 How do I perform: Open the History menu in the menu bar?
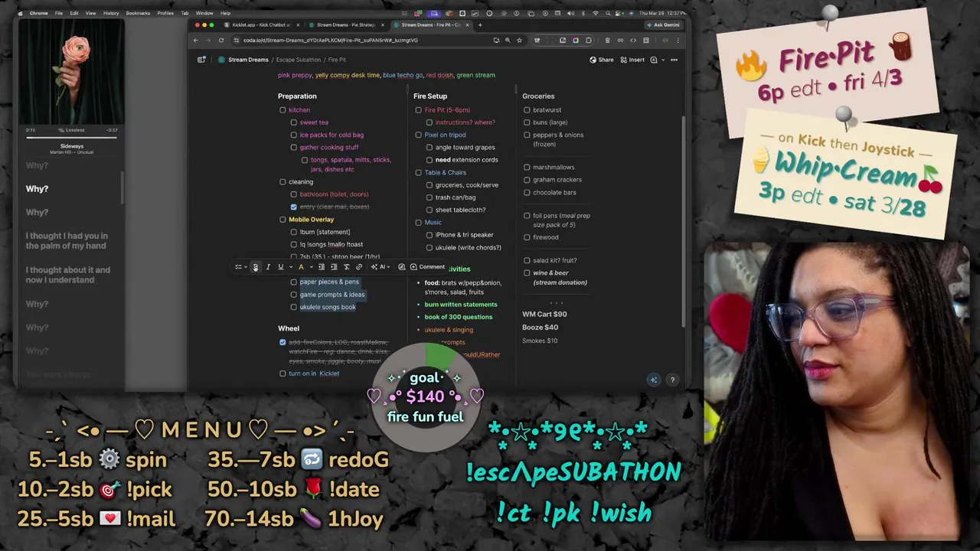[x=110, y=13]
